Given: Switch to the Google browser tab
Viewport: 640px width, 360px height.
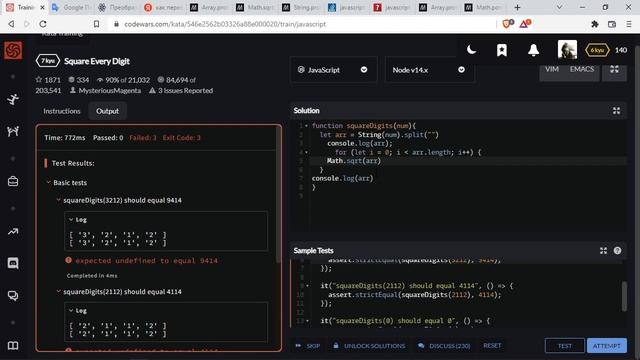Looking at the screenshot, I should click(x=71, y=7).
